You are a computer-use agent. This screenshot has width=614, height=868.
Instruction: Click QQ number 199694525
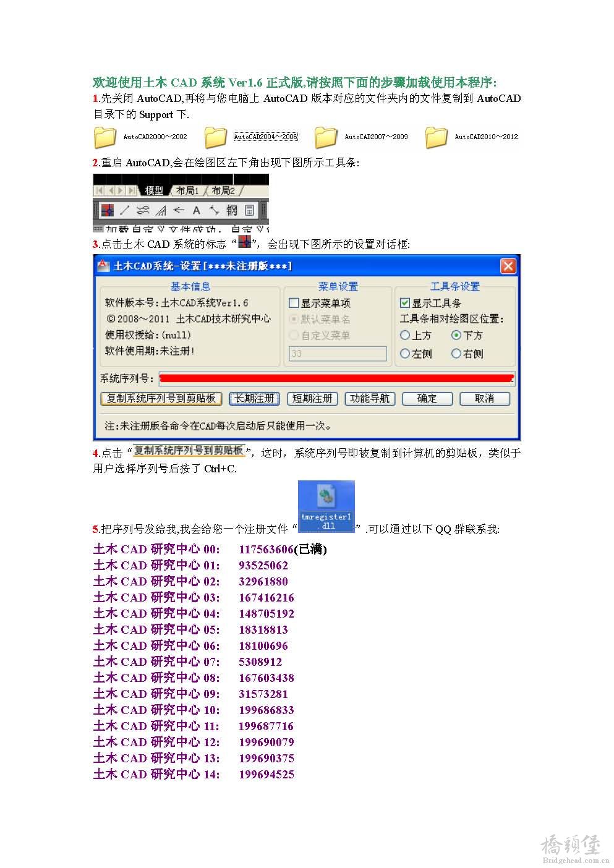266,774
